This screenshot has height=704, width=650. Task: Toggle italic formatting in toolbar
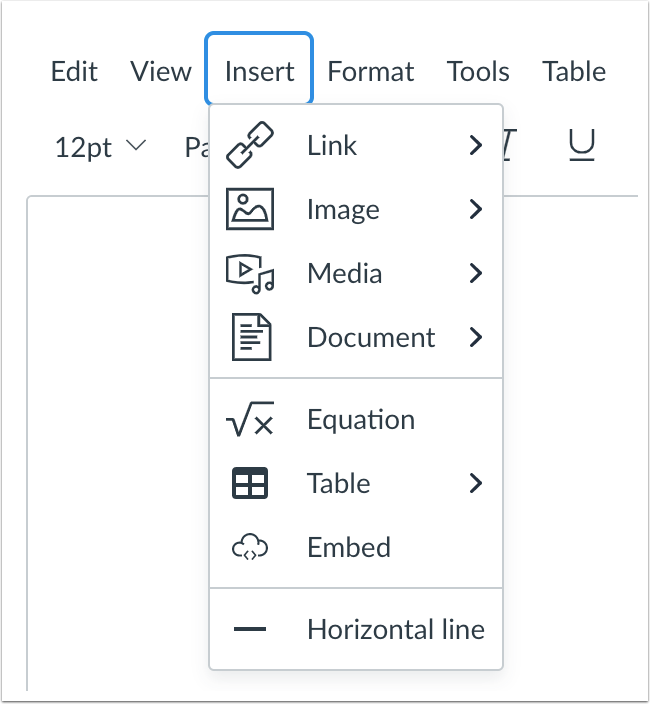click(x=510, y=147)
